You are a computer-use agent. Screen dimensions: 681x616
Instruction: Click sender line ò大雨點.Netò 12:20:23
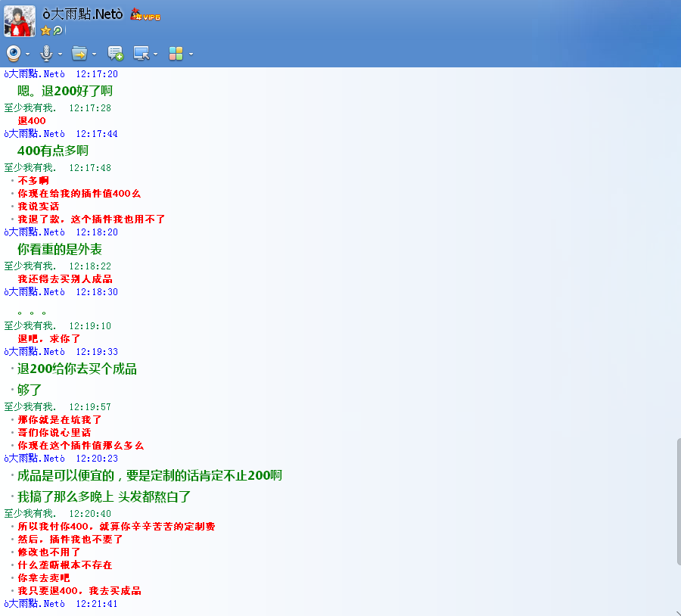61,459
